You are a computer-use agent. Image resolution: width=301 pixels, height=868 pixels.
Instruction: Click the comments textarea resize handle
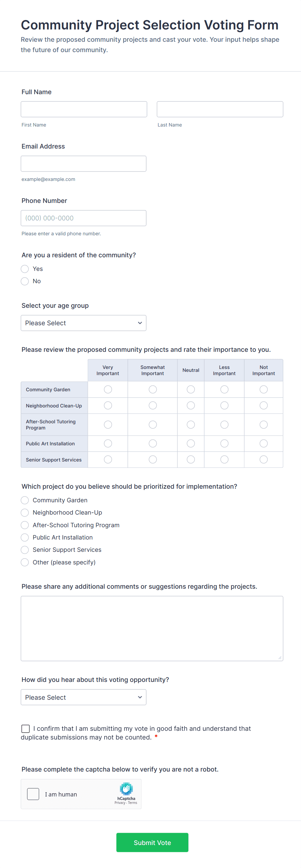(280, 657)
